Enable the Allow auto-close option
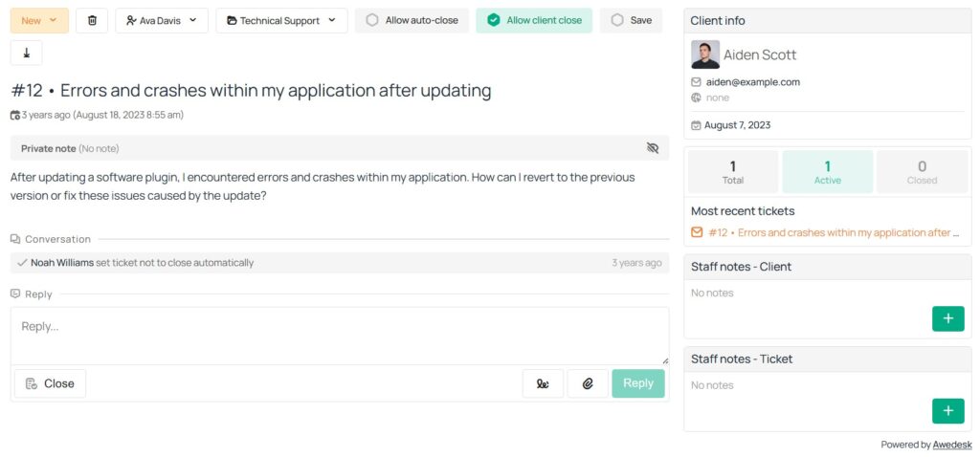The image size is (980, 457). (412, 20)
